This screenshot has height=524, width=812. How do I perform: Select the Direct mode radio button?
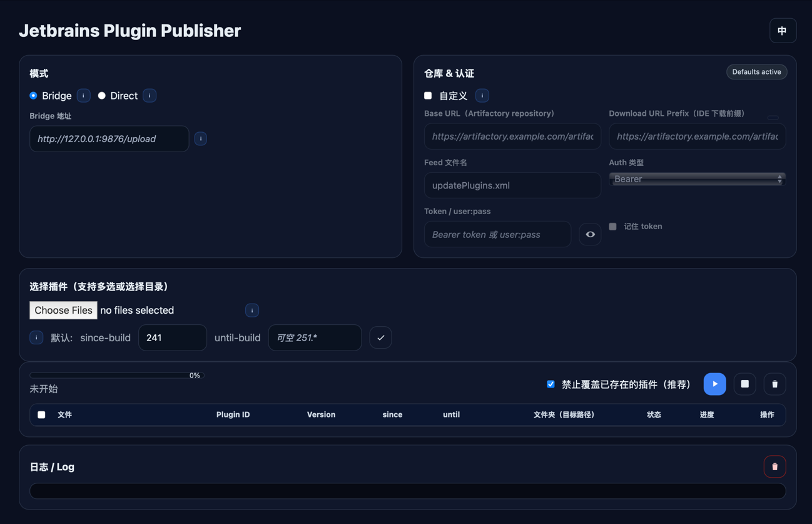click(x=101, y=96)
